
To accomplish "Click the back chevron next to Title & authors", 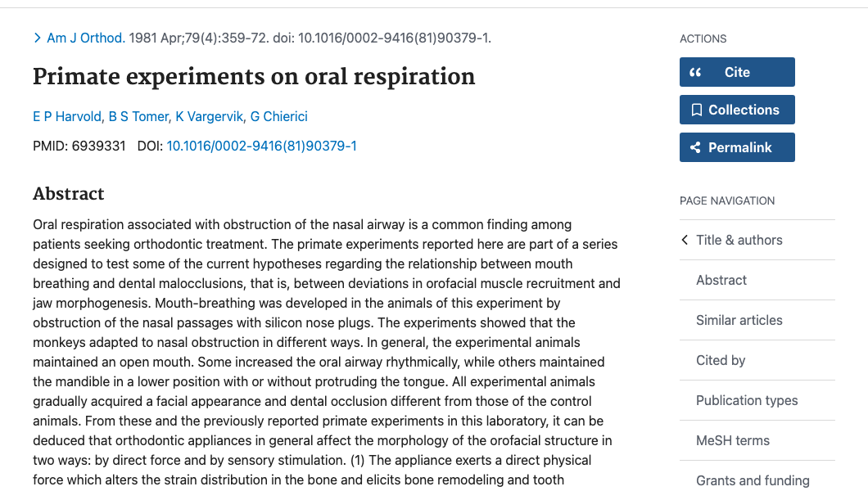I will (685, 240).
